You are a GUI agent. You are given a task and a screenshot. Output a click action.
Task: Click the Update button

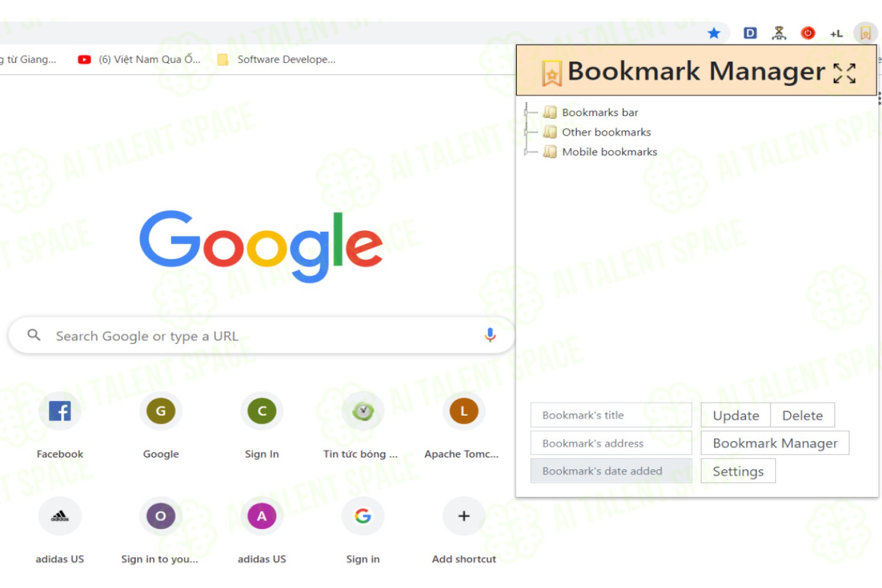point(736,415)
